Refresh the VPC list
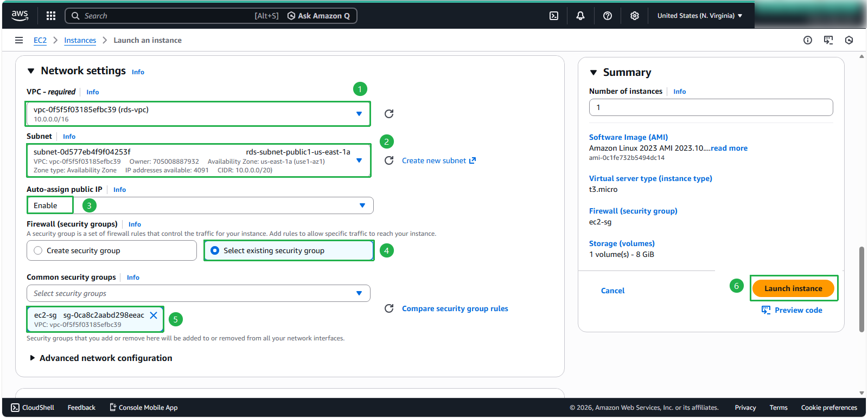This screenshot has height=419, width=868. [x=389, y=114]
